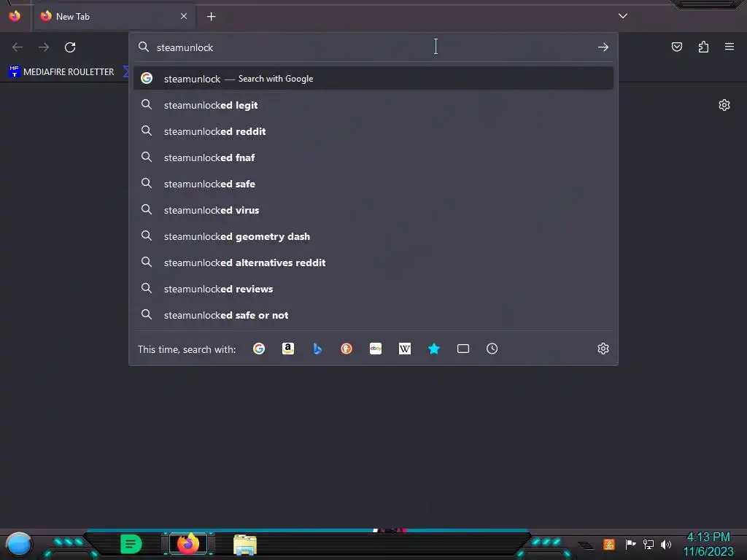
Task: Choose suggestion 'steamunlocked safe or not'
Action: click(373, 315)
